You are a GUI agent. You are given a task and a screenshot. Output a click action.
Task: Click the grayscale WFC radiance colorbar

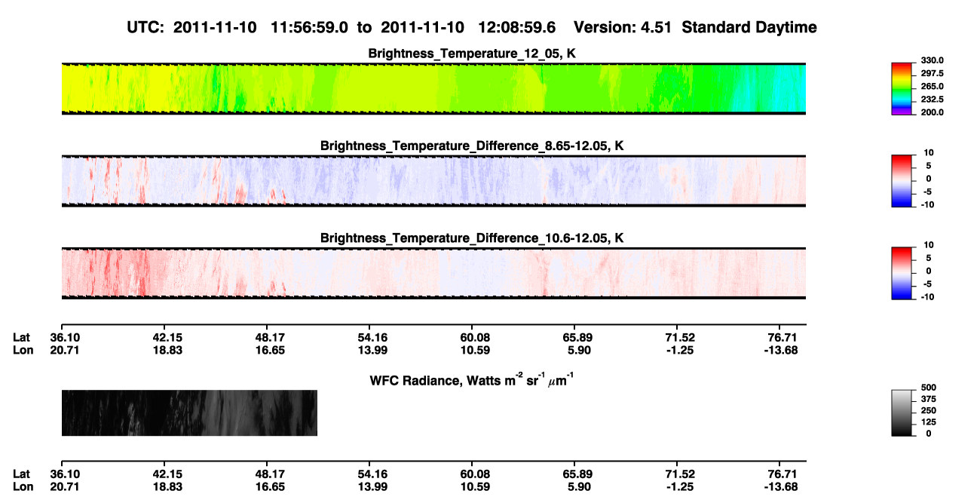point(902,413)
